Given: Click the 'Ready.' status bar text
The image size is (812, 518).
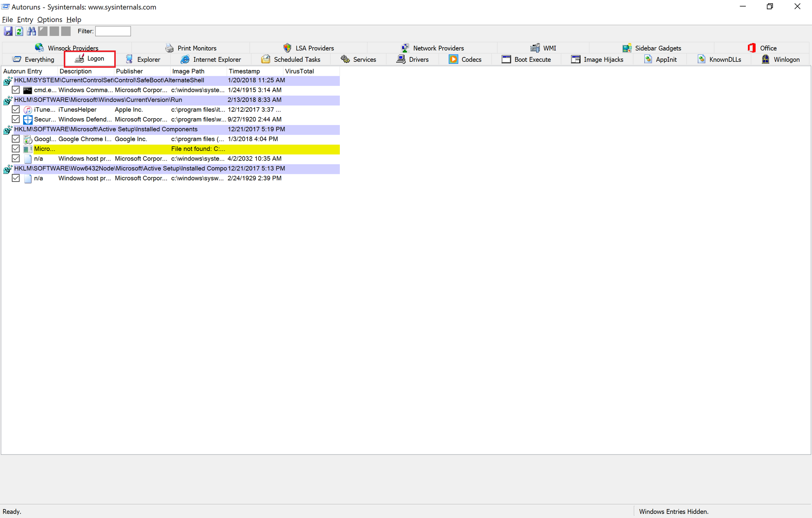Looking at the screenshot, I should [x=12, y=511].
